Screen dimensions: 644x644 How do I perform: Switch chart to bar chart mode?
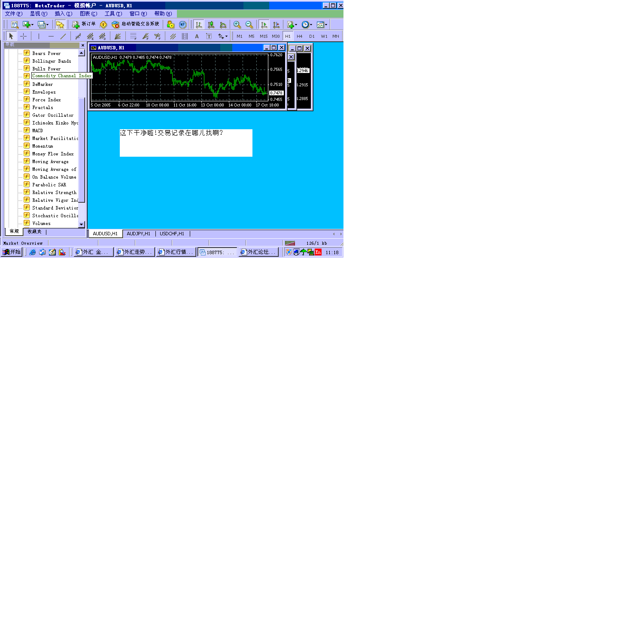(x=198, y=24)
